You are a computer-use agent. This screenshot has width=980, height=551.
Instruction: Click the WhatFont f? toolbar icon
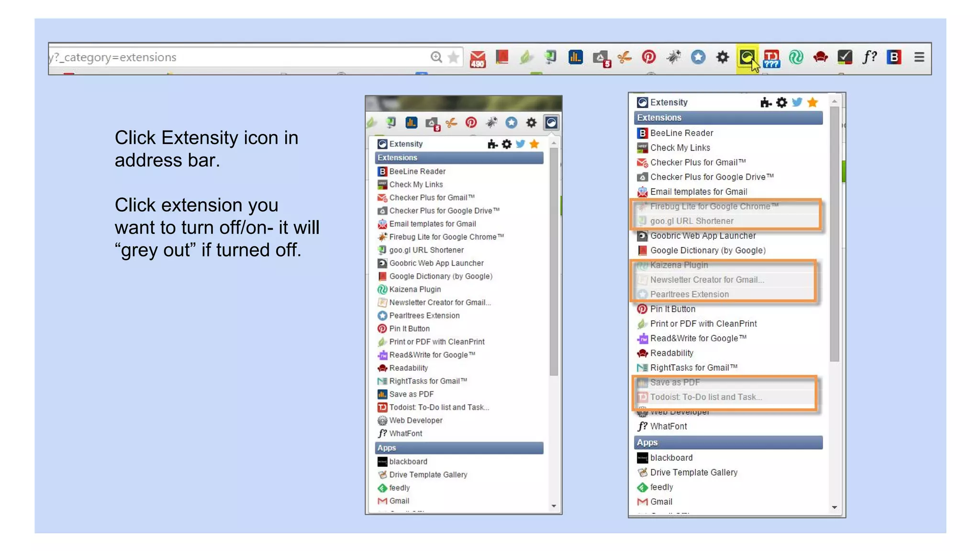pyautogui.click(x=869, y=57)
